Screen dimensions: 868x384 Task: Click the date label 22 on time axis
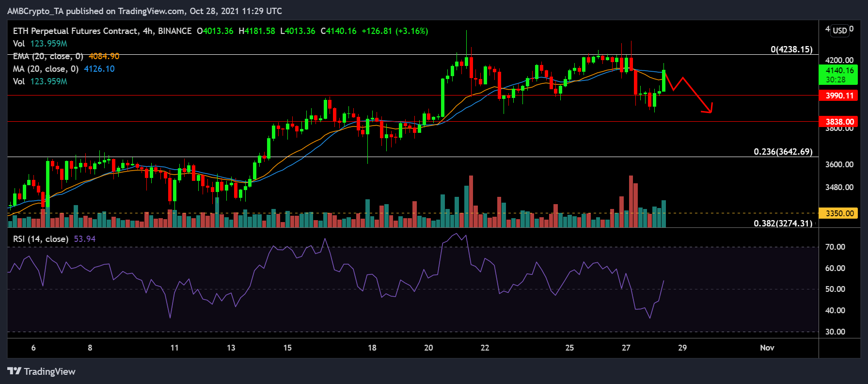point(485,348)
